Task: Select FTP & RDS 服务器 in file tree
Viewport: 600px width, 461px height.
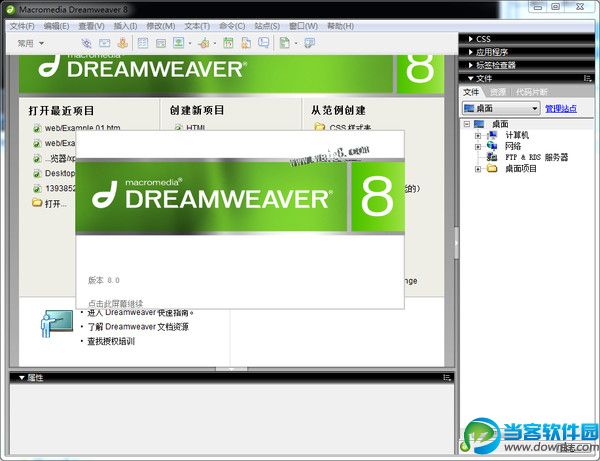Action: pos(536,157)
